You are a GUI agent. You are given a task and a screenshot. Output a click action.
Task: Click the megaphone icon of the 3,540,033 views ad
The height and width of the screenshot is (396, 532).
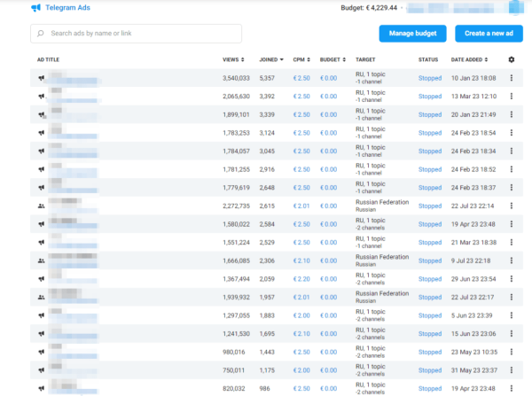(41, 78)
